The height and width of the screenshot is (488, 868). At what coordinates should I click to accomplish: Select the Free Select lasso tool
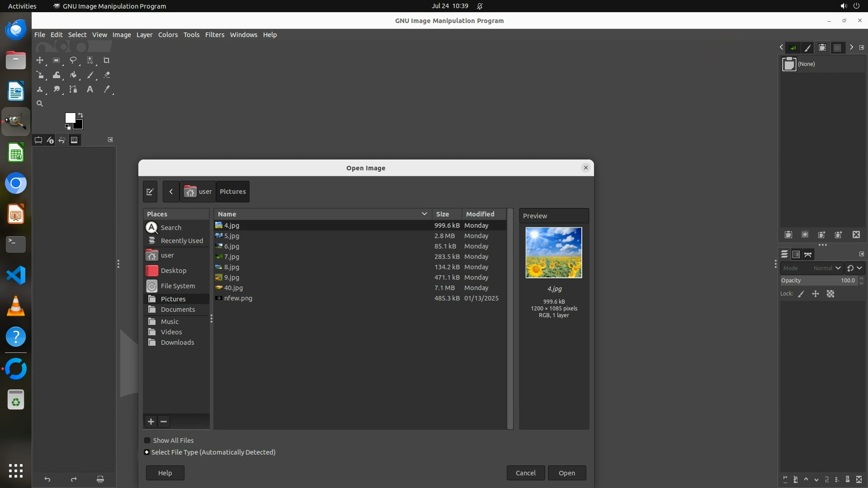click(73, 61)
